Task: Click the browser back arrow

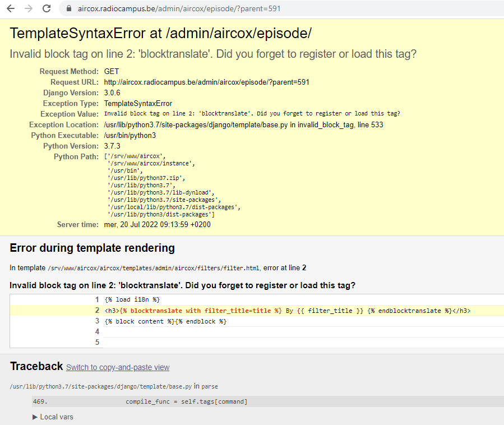Action: click(x=10, y=9)
